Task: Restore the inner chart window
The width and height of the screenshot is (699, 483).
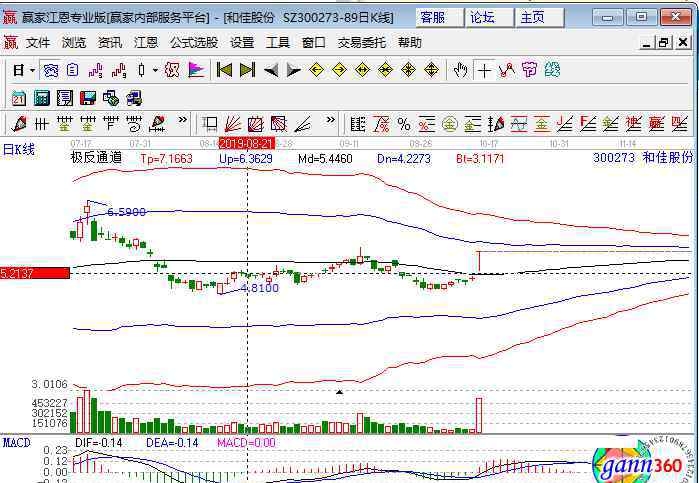Action: 663,43
